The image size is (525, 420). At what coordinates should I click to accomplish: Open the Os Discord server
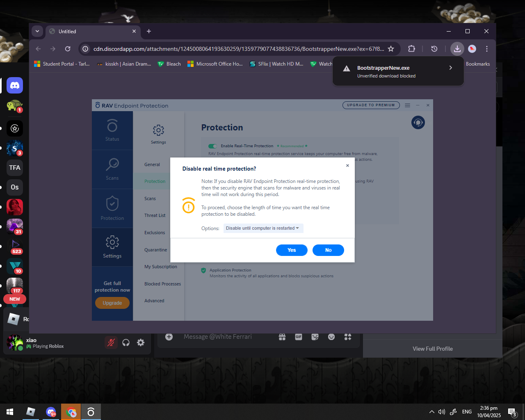pyautogui.click(x=15, y=187)
